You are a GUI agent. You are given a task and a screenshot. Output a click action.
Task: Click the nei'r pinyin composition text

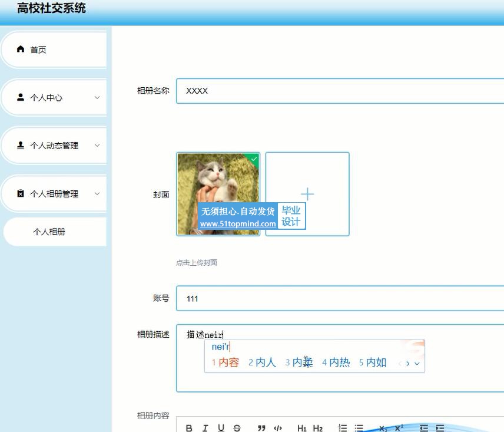point(221,347)
